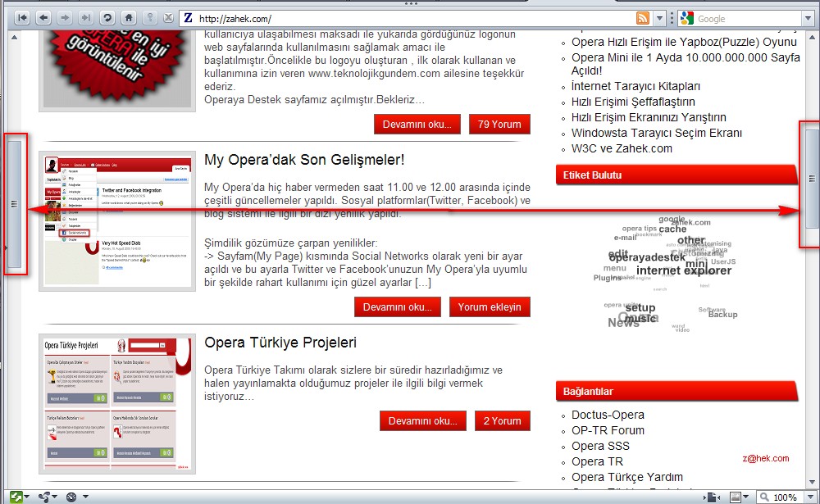Go back with the Back arrow
Image resolution: width=820 pixels, height=504 pixels.
44,18
